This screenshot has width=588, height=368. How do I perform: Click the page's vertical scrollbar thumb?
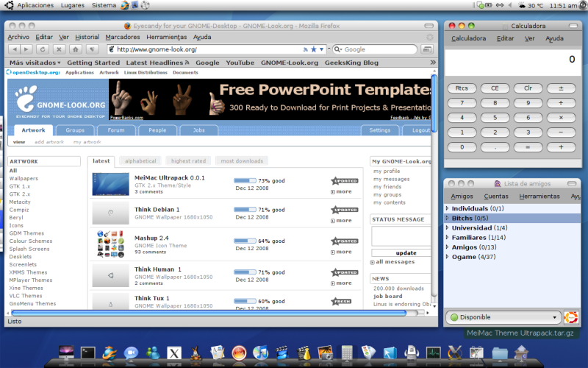(x=434, y=103)
